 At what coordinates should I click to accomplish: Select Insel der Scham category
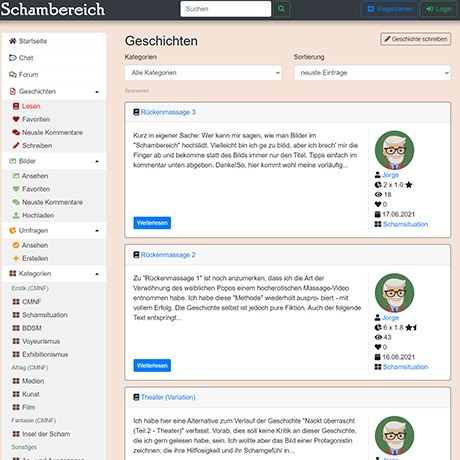coord(41,434)
